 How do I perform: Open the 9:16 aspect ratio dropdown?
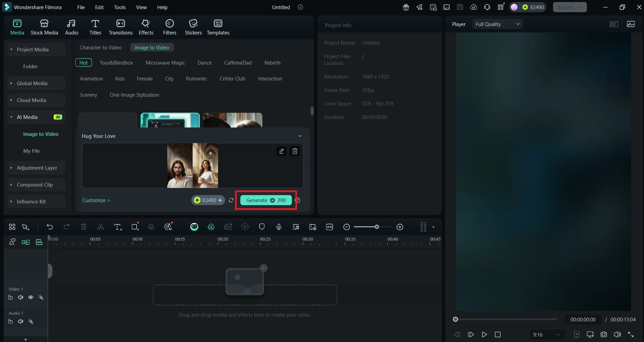click(546, 335)
